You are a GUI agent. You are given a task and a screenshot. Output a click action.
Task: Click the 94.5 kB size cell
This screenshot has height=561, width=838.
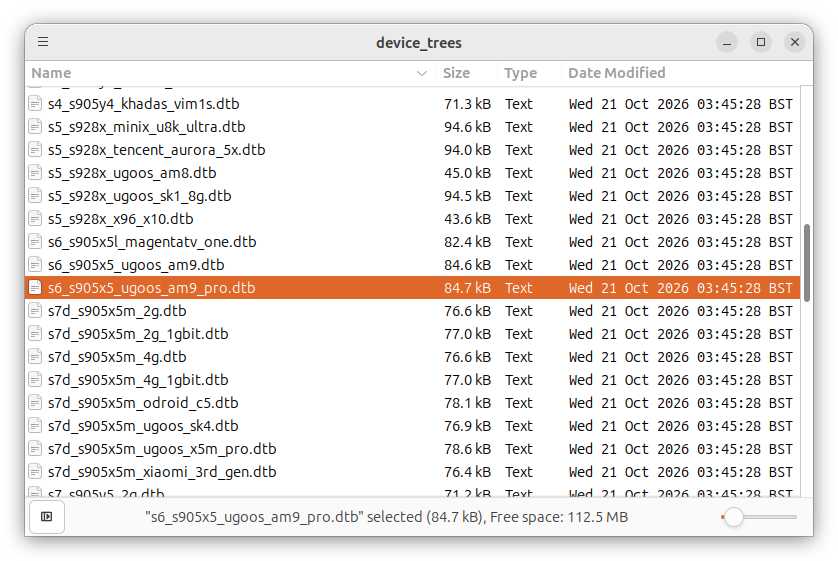tap(467, 196)
